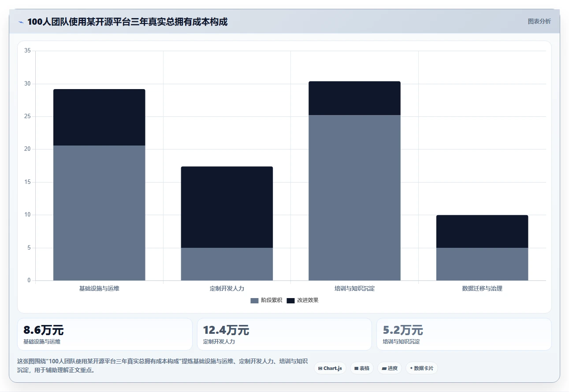569x392 pixels.
Task: Click the y-axis value 30
Action: (27, 84)
